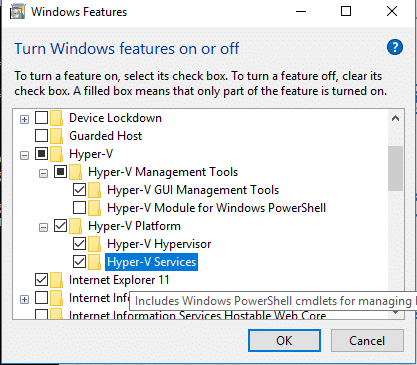This screenshot has height=365, width=417.
Task: Collapse the Hyper-V Management Tools node
Action: (x=43, y=173)
